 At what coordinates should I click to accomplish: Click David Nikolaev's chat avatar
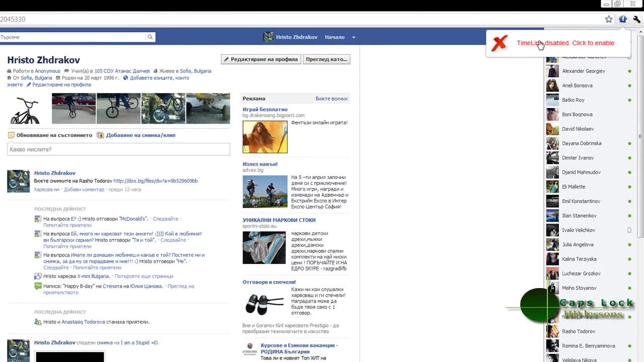[x=552, y=129]
